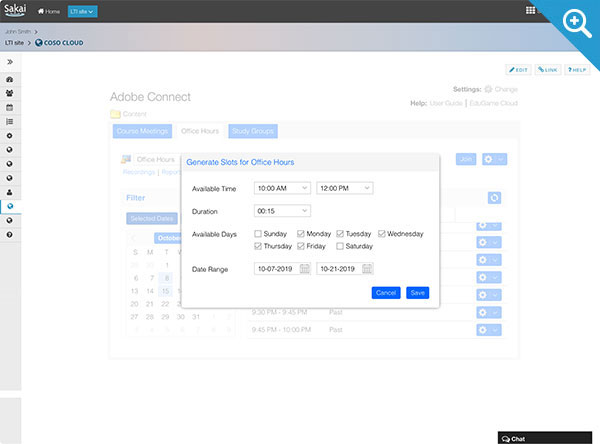The width and height of the screenshot is (600, 444).
Task: Click the Content folder icon
Action: coord(115,114)
